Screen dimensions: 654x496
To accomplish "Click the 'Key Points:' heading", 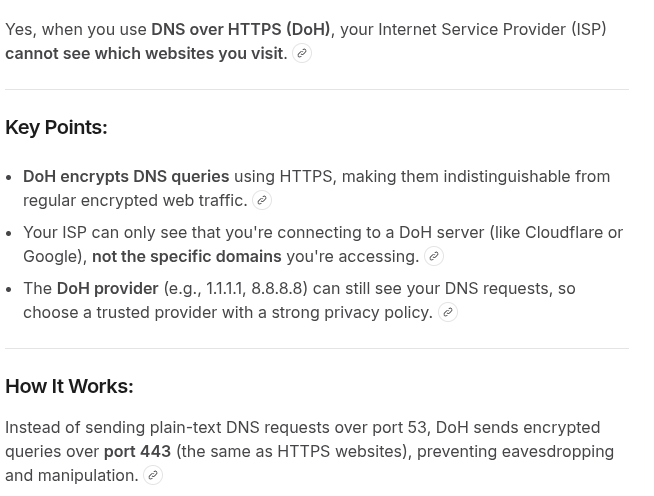I will click(56, 127).
